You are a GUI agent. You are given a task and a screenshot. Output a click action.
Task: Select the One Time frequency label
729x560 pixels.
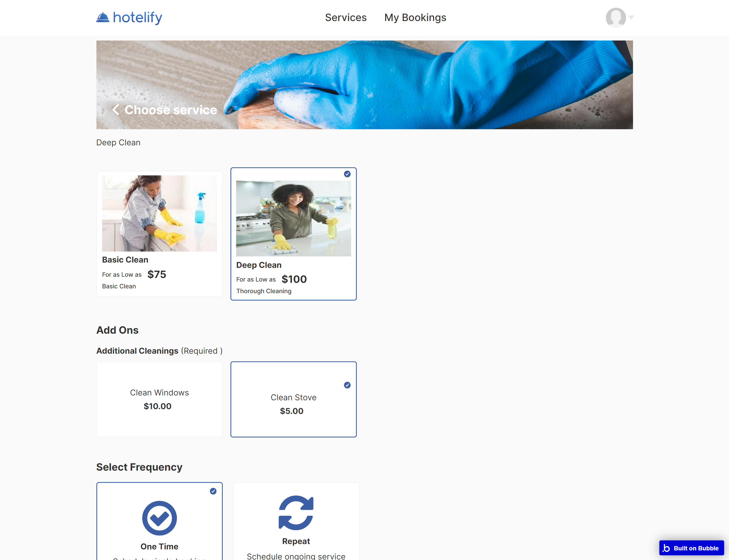pos(159,546)
